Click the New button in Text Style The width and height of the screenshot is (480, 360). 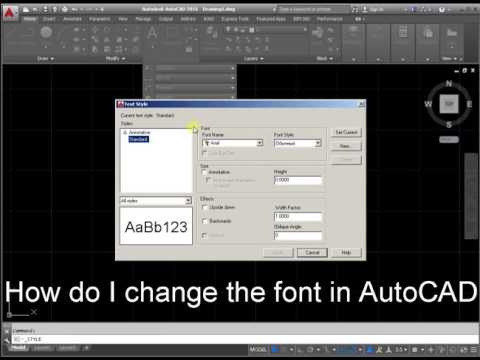click(x=346, y=146)
